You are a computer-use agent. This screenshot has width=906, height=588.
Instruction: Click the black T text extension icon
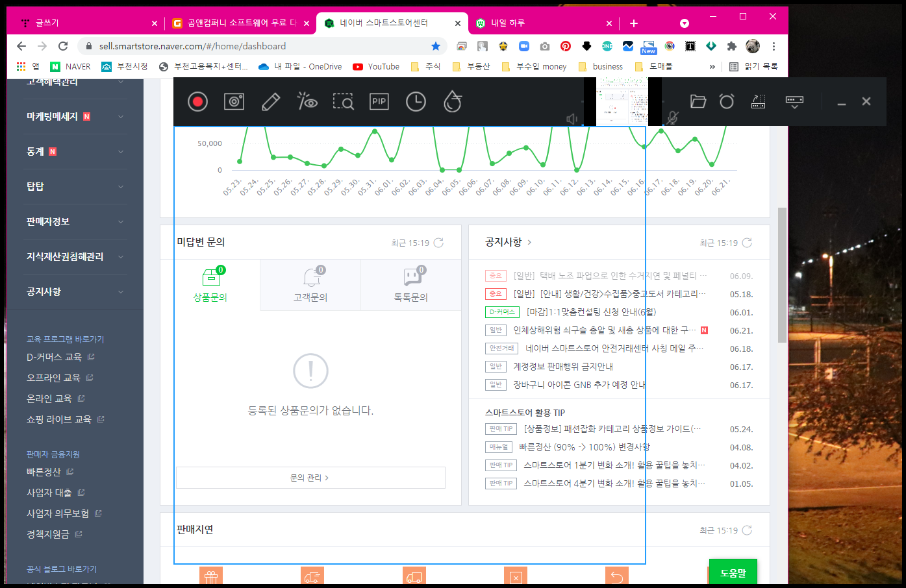tap(690, 46)
